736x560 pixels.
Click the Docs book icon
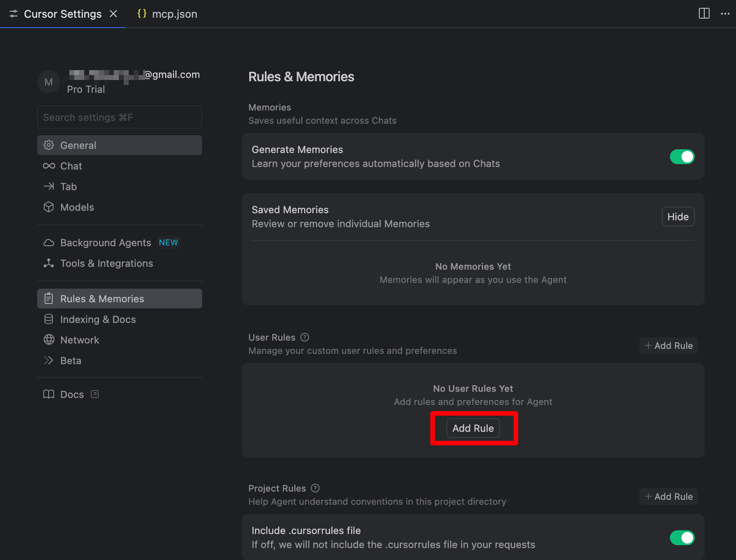point(49,394)
